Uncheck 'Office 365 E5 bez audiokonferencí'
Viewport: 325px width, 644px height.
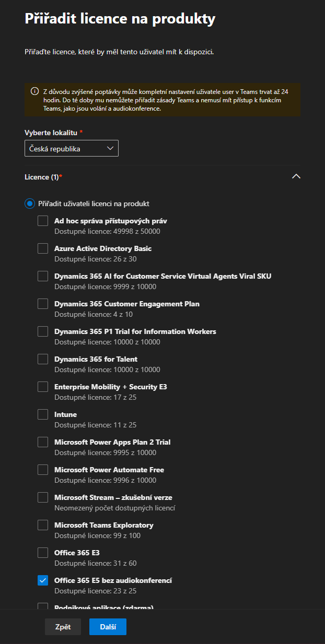pyautogui.click(x=43, y=580)
